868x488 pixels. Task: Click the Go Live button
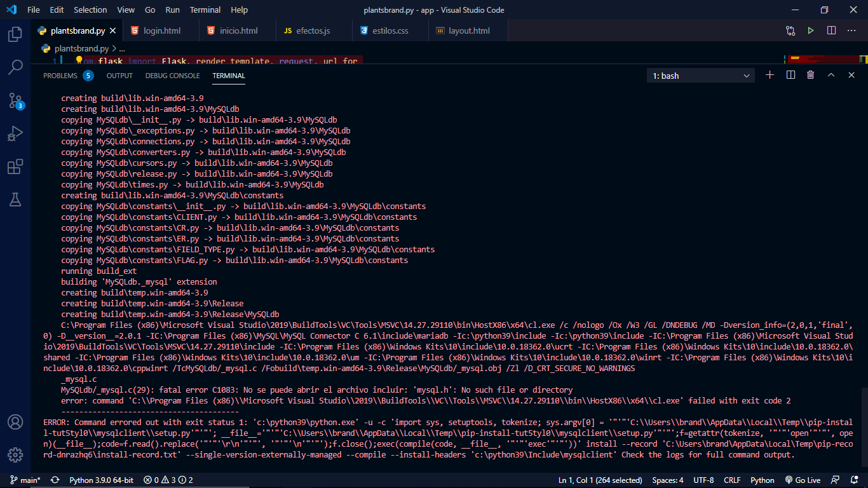803,480
